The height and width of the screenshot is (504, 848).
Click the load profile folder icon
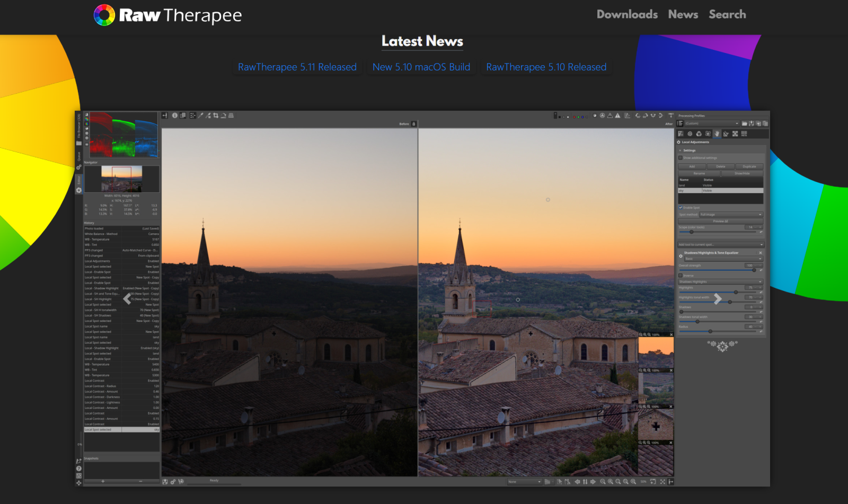point(745,123)
